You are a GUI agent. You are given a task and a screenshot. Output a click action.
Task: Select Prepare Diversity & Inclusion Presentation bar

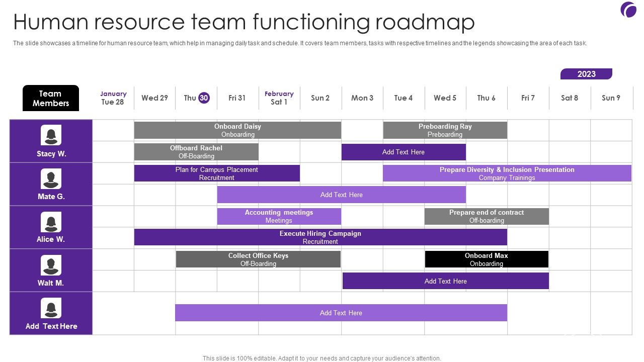point(507,173)
